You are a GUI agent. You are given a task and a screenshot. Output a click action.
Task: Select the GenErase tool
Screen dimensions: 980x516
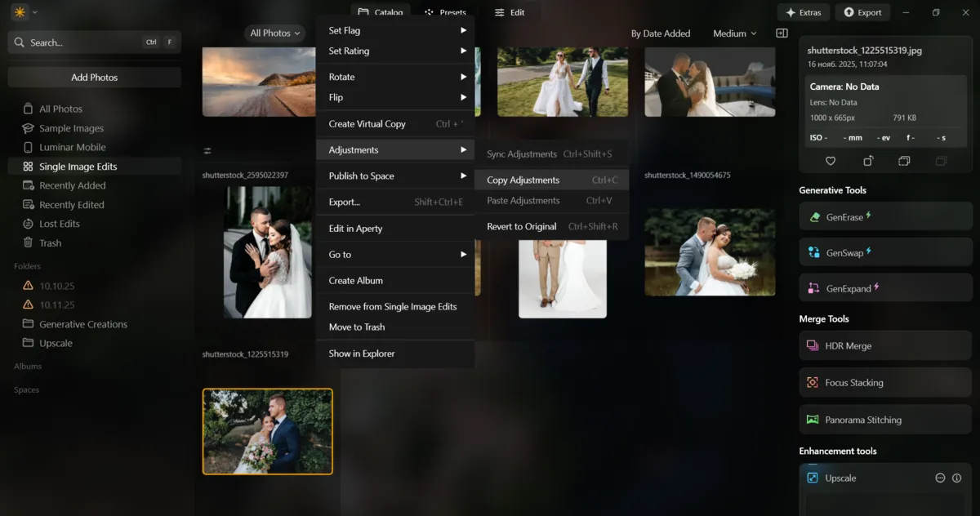[884, 216]
